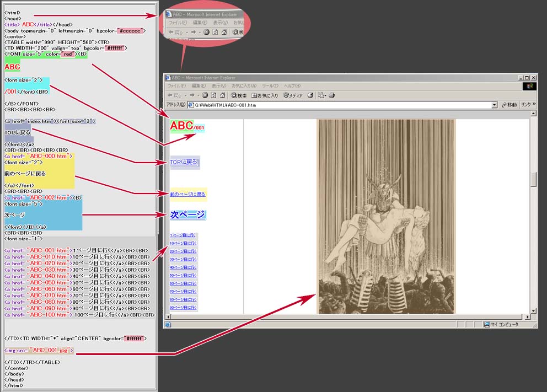Click the 1ページ目に行く link

point(183,235)
